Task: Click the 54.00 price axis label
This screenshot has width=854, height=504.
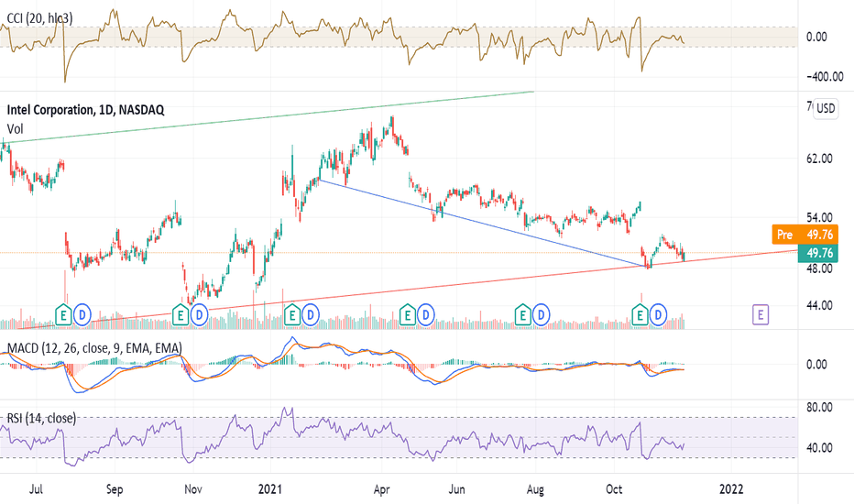Action: click(x=819, y=217)
